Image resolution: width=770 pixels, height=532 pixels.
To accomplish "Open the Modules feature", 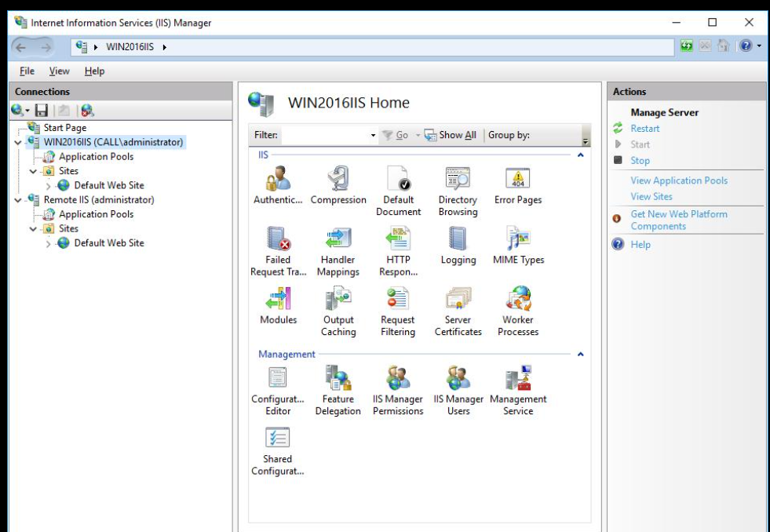I will tap(279, 304).
